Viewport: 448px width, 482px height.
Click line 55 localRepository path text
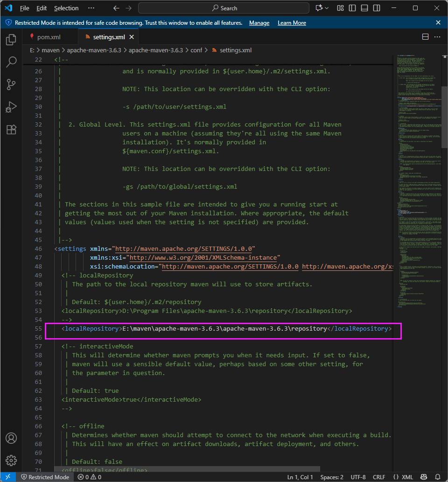coord(225,329)
